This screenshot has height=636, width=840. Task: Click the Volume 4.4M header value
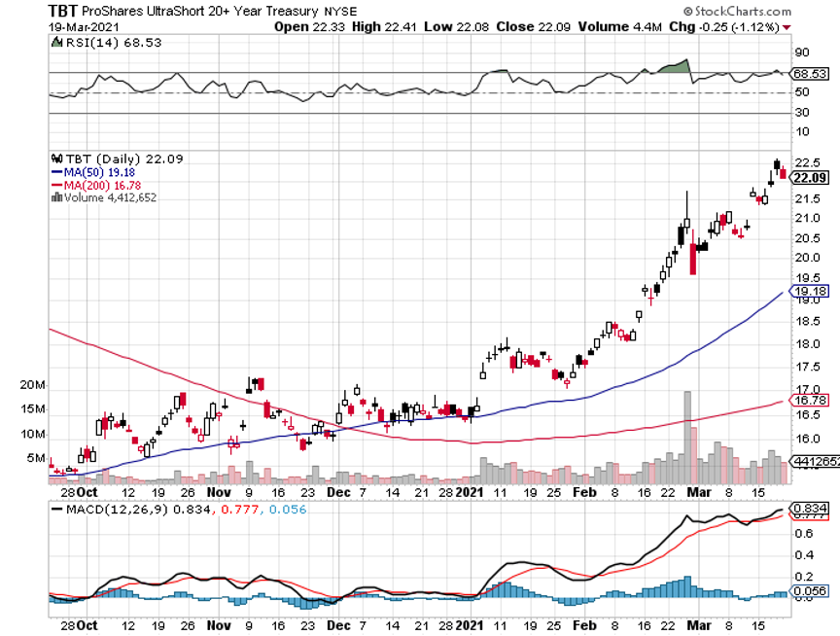pyautogui.click(x=620, y=27)
